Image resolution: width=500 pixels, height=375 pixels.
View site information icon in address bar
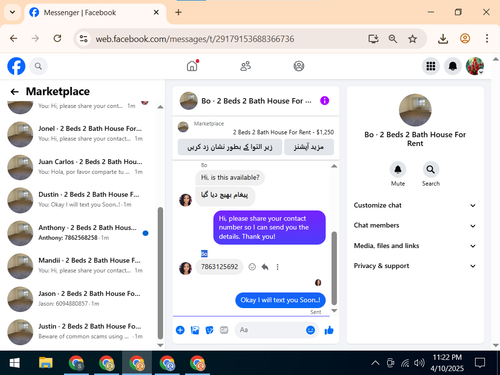[83, 39]
